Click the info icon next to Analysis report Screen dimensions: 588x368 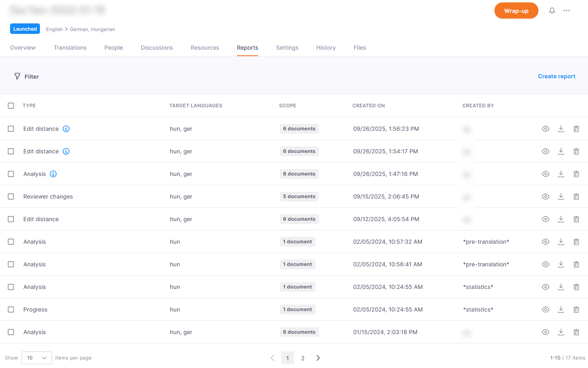[53, 174]
